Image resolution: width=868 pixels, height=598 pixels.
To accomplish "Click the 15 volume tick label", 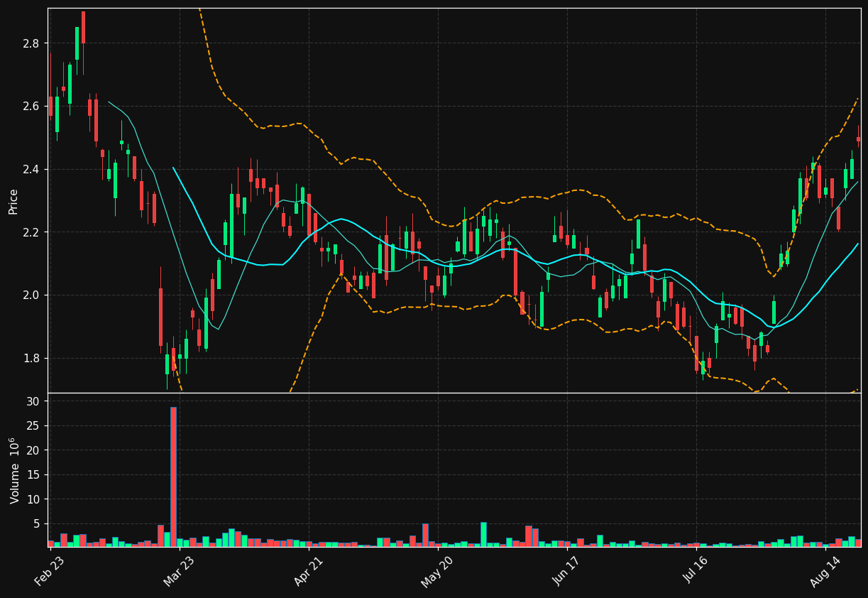I will point(33,474).
